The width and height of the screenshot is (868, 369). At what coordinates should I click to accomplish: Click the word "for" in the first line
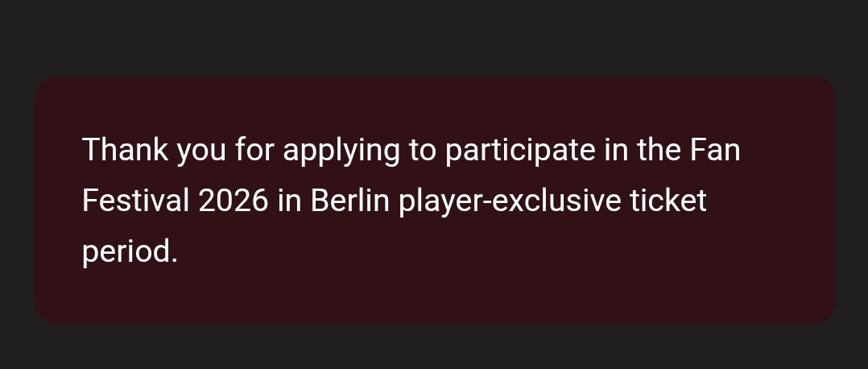(x=254, y=150)
